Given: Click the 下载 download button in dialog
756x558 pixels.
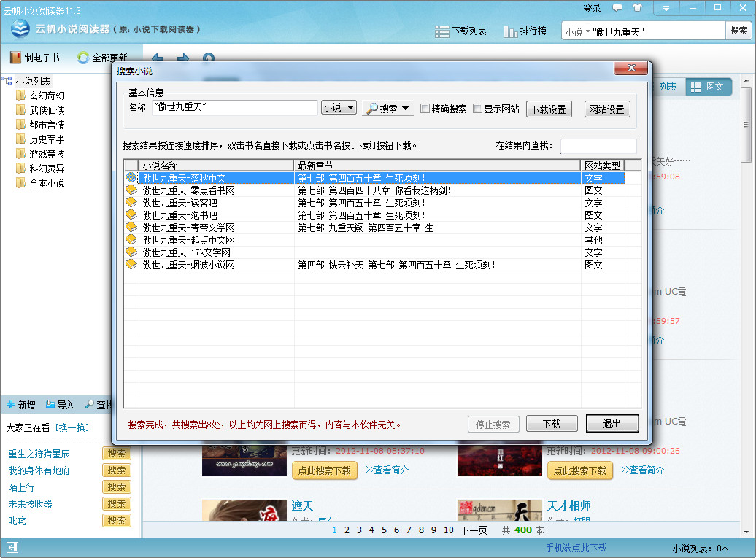Looking at the screenshot, I should coord(552,423).
